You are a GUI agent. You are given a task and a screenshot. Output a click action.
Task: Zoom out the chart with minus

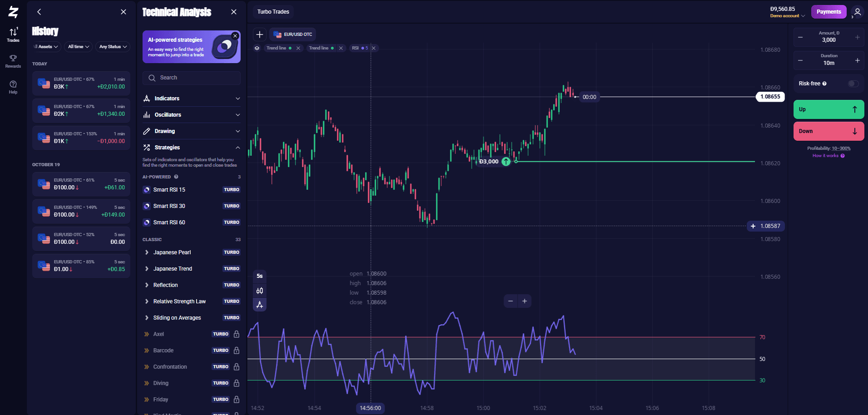(511, 301)
